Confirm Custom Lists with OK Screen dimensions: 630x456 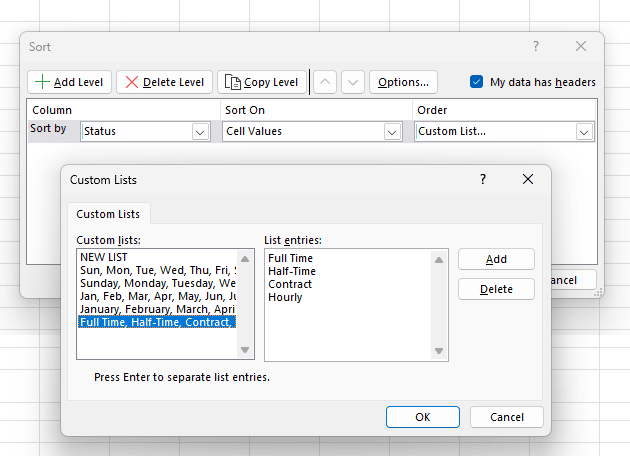[x=422, y=417]
